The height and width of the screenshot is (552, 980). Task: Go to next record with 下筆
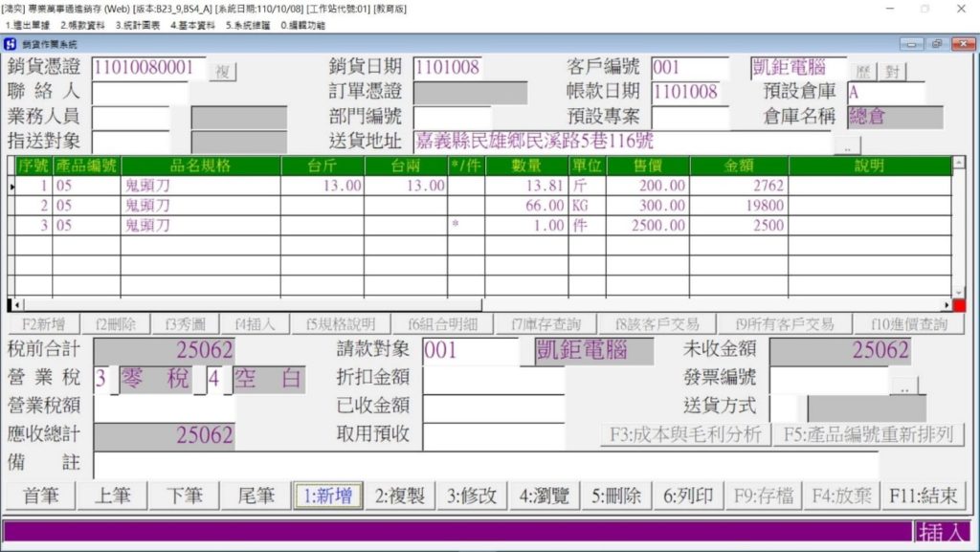coord(185,496)
